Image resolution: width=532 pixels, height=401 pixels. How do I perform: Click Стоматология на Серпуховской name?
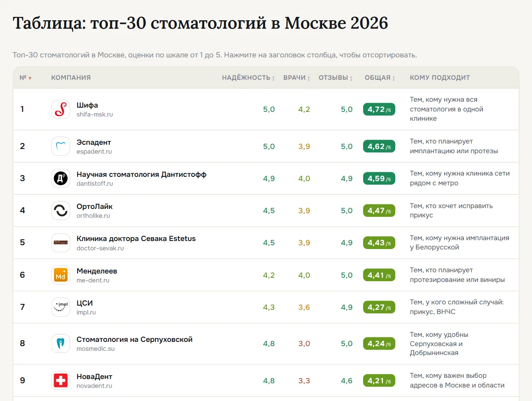(134, 339)
